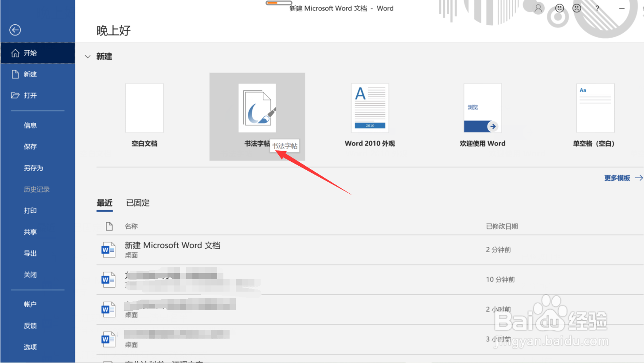Viewport: 644px width, 363px height.
Task: Click 历史记录 in the sidebar
Action: point(36,189)
